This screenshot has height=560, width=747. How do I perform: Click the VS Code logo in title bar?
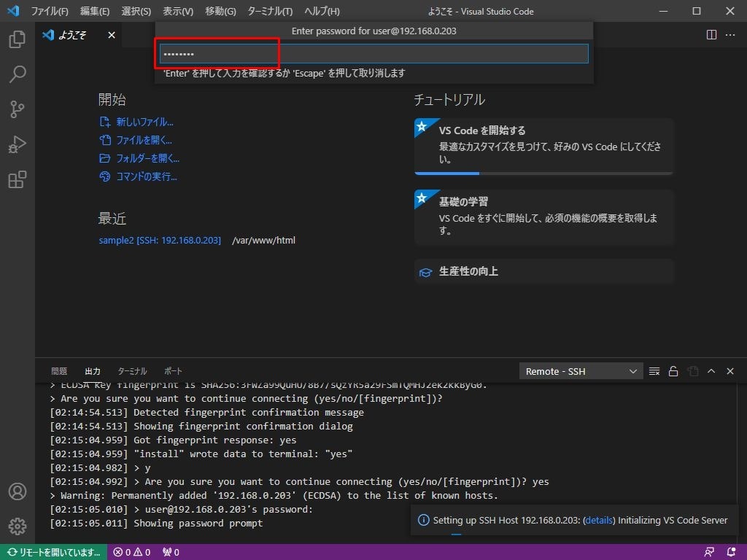tap(13, 10)
